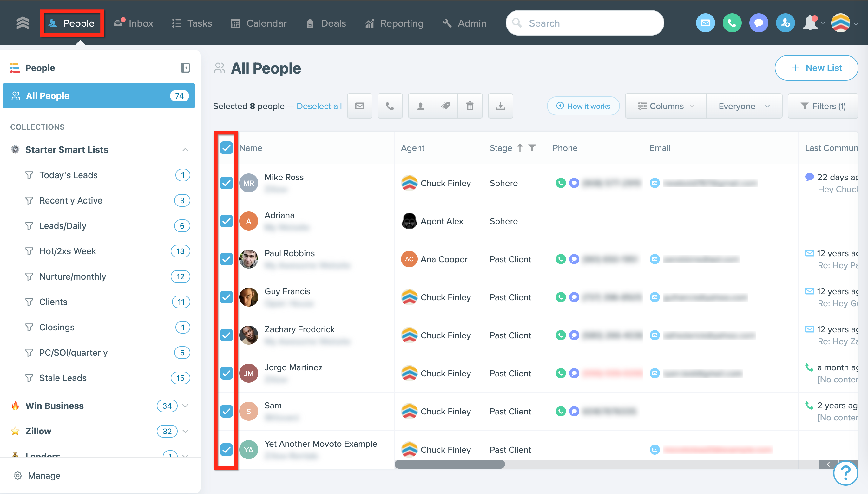
Task: Uncheck Paul Robbins row checkbox
Action: click(x=227, y=259)
